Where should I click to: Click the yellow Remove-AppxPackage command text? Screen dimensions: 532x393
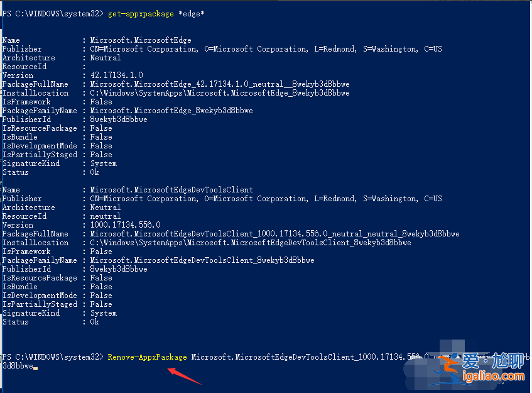point(147,357)
